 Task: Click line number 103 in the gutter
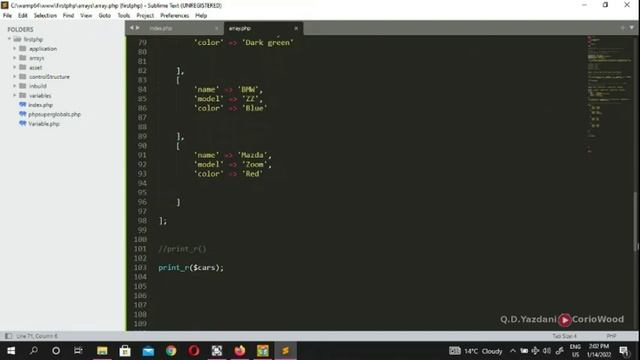coord(140,268)
